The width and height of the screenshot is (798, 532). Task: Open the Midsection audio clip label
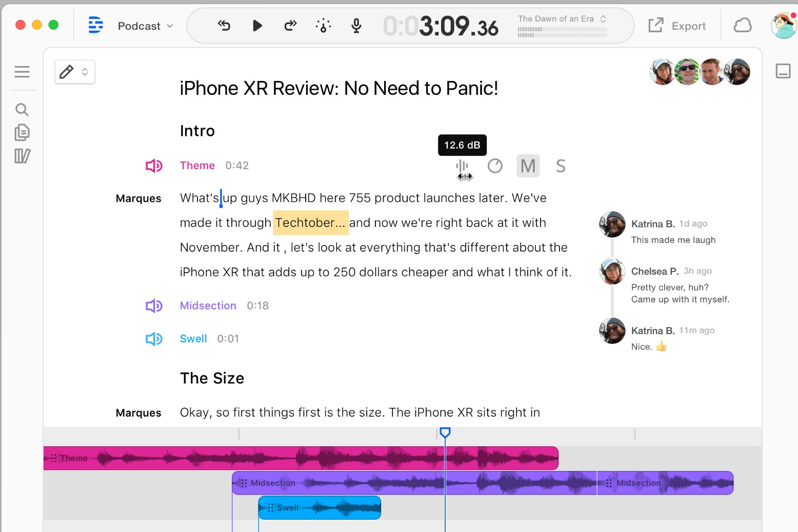click(x=208, y=305)
